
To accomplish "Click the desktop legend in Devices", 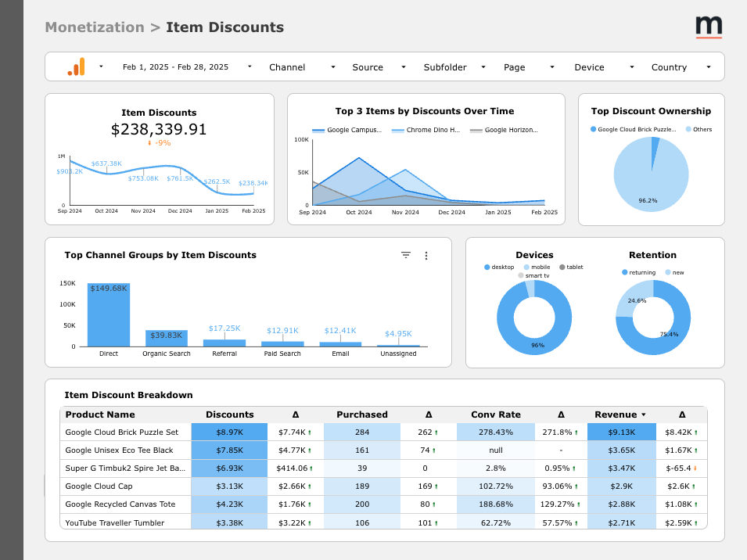I will (499, 267).
